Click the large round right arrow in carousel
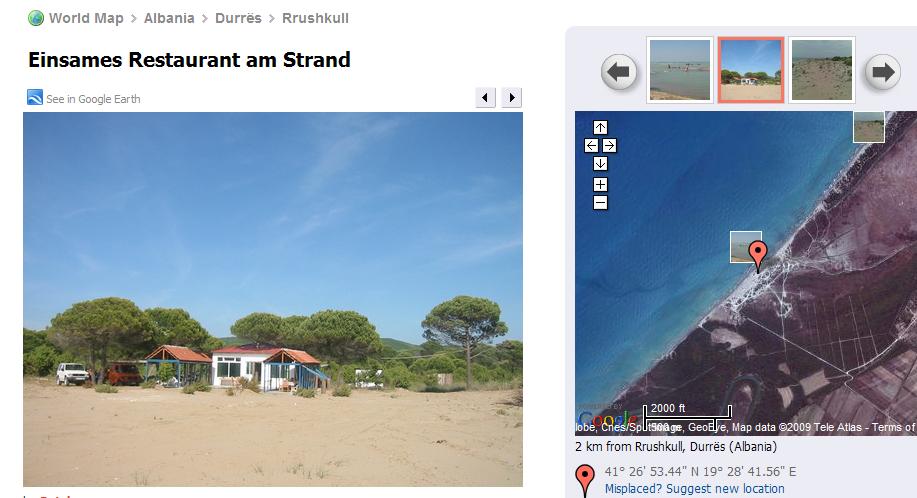Viewport: 917px width, 498px height. click(x=882, y=72)
